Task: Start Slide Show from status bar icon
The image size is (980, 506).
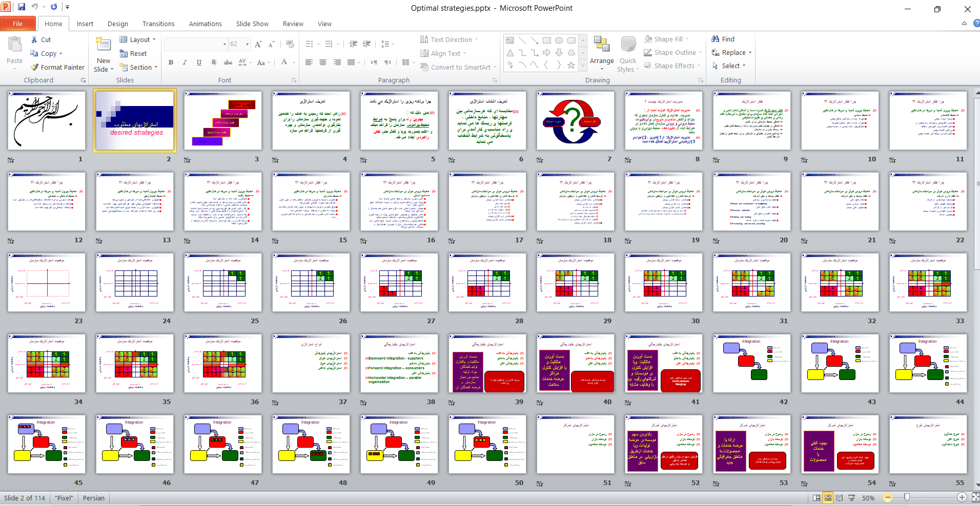Action: pos(851,498)
